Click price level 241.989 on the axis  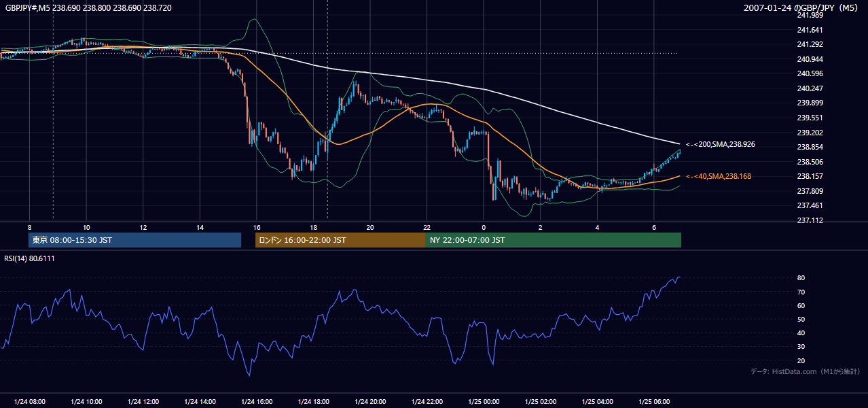[x=810, y=15]
